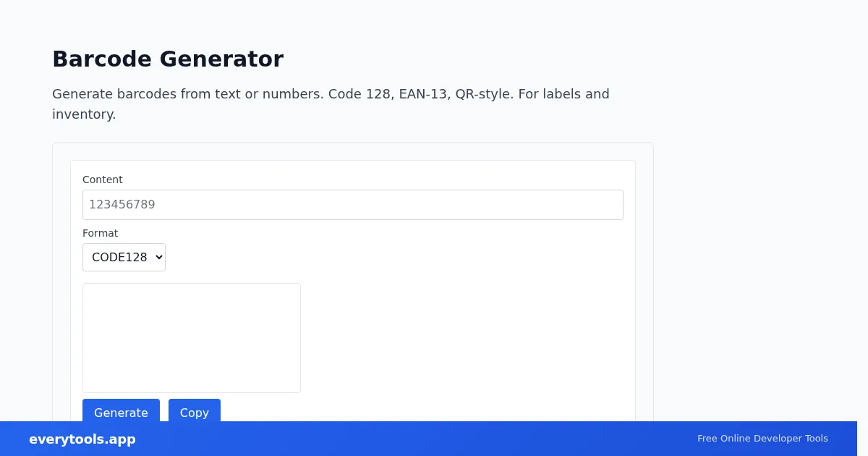The width and height of the screenshot is (868, 456).
Task: Click the EAN-13 mention in the description
Action: 420,94
